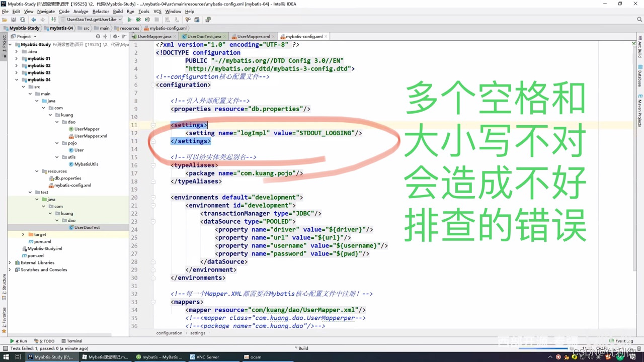Screen dimensions: 644x362
Task: Navigate Back using the left arrow icon
Action: (x=34, y=20)
